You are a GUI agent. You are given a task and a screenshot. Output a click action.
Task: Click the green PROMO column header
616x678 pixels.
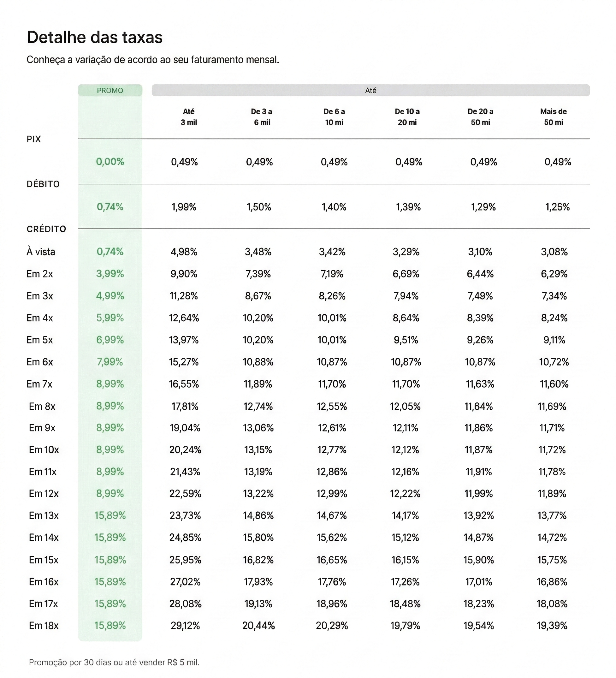[110, 91]
